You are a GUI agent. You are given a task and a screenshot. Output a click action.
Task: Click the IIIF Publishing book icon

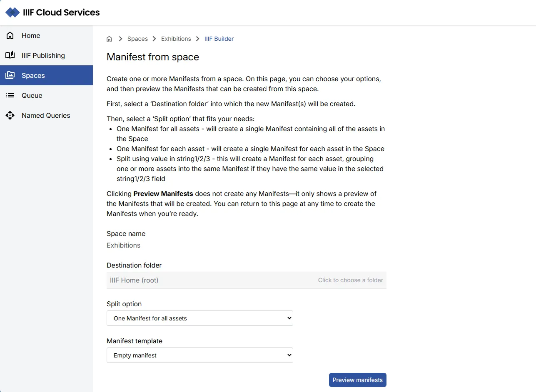coord(10,55)
